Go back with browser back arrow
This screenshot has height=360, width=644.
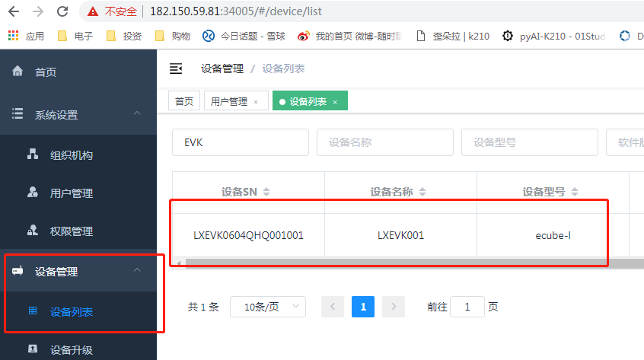point(14,11)
